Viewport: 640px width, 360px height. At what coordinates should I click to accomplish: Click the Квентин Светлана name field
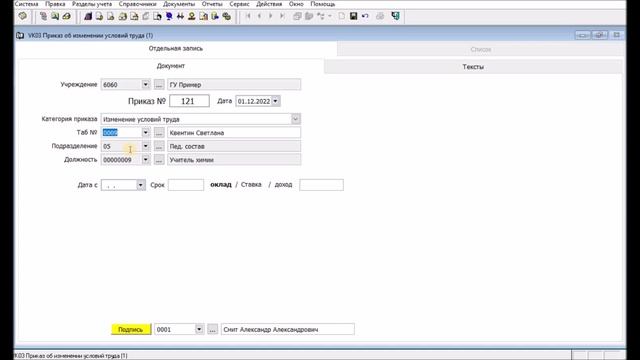[x=234, y=133]
